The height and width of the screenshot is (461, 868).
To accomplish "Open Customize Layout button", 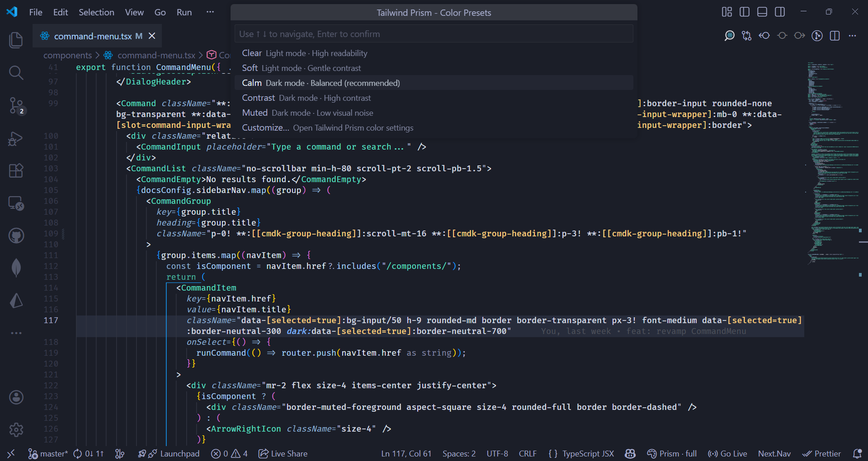I will 727,12.
